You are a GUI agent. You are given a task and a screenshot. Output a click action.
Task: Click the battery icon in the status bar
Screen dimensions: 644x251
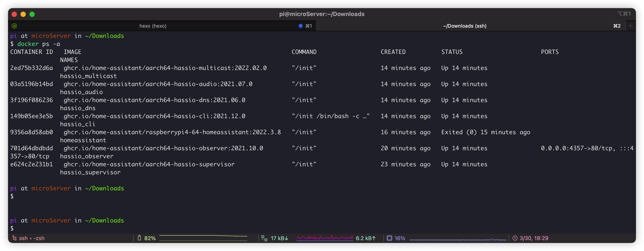[139, 238]
